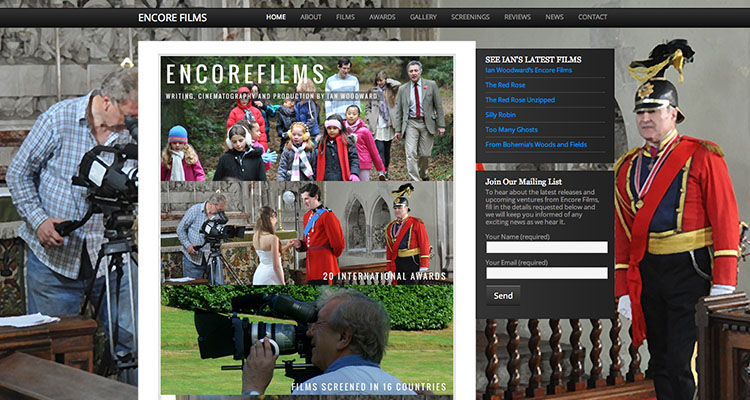Select the 20 International Awards wedding image
Viewport: 750px width, 400px height.
[307, 233]
